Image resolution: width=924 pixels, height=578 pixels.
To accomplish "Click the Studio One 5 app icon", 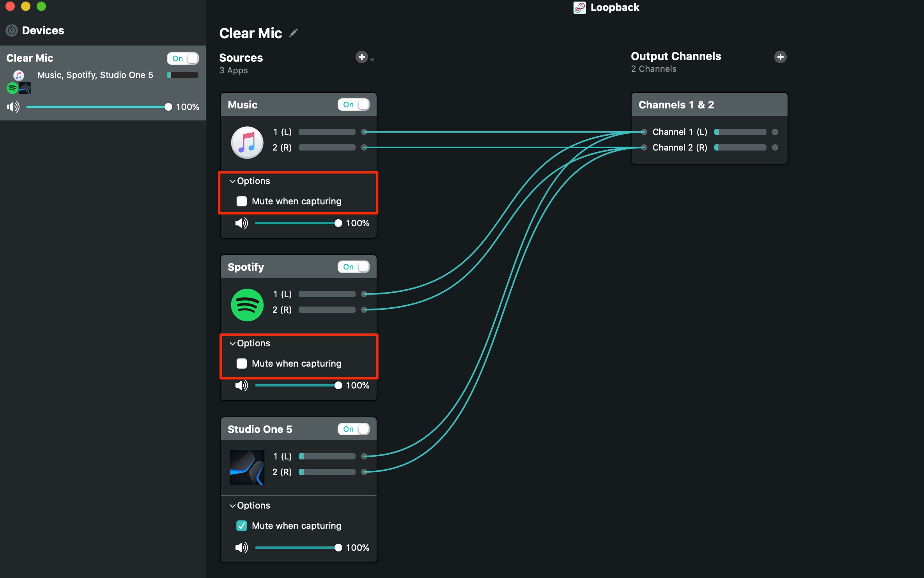I will click(247, 467).
